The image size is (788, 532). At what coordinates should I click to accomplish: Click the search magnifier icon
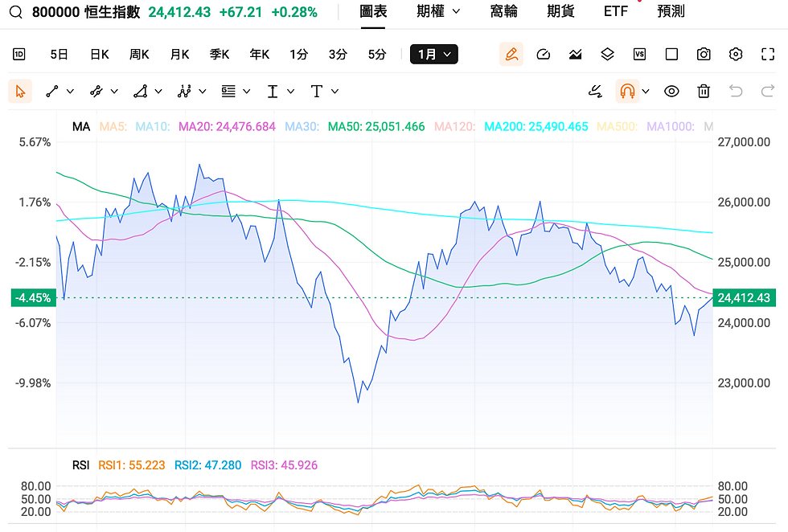(x=16, y=11)
